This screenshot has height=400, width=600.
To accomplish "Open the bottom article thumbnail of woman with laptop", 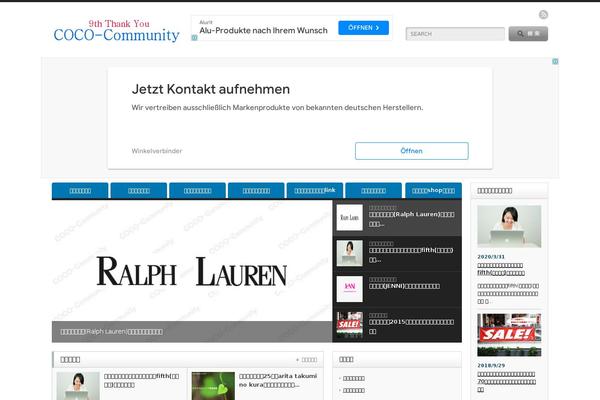I will [78, 386].
